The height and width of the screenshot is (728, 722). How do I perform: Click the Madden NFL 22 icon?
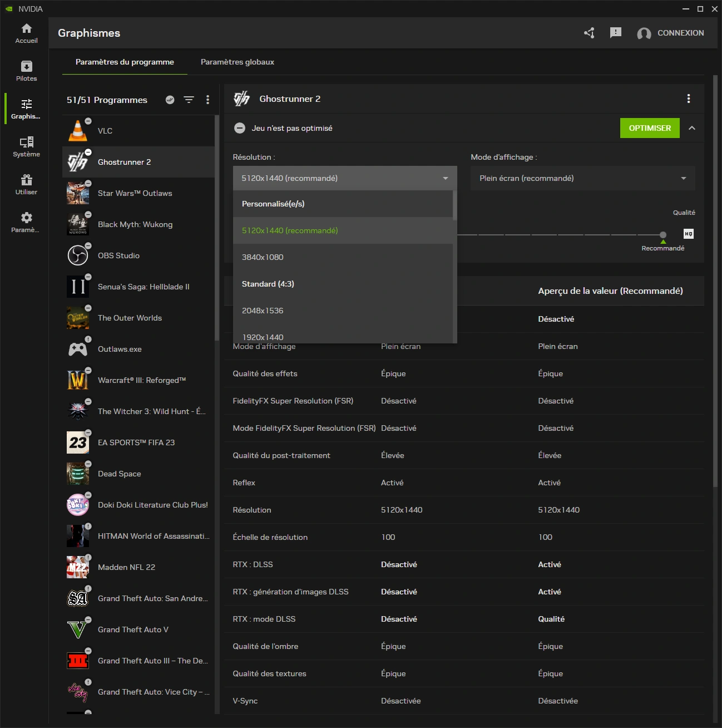click(x=78, y=567)
